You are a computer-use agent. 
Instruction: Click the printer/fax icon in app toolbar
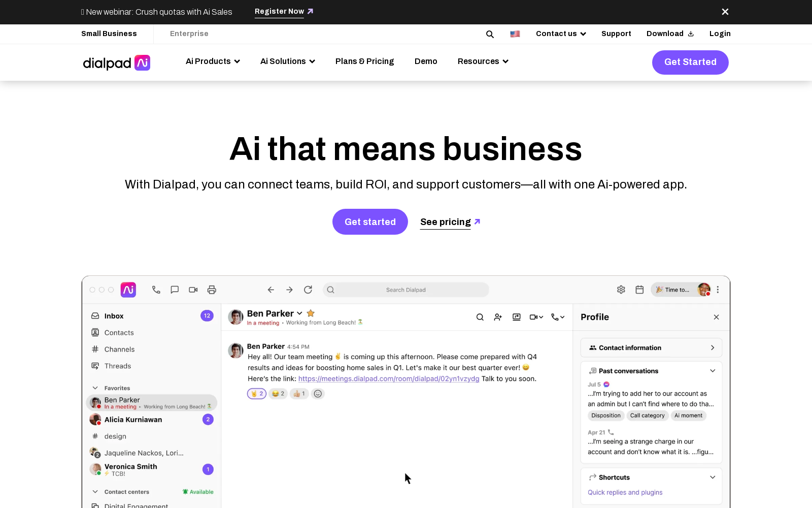pyautogui.click(x=212, y=290)
